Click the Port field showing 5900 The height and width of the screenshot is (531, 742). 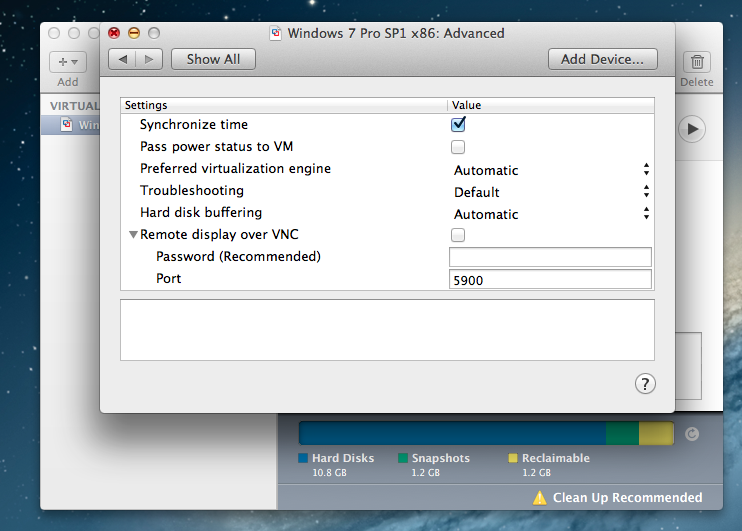point(550,280)
